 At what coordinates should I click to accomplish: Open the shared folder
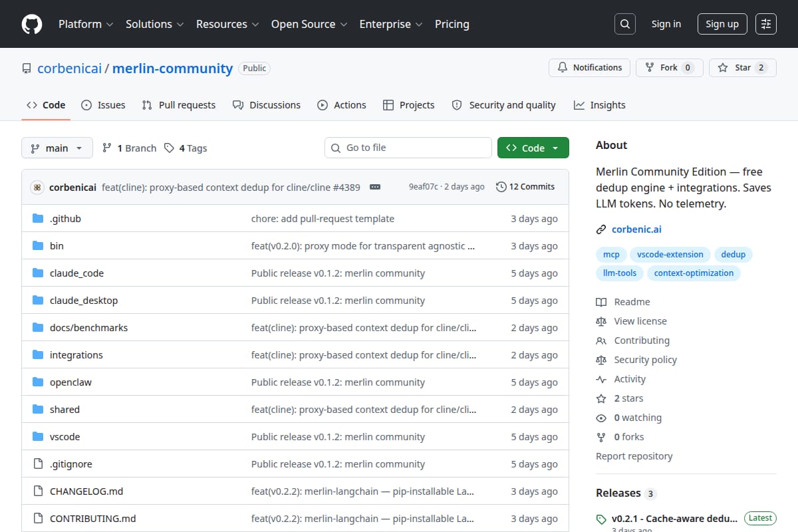(65, 410)
